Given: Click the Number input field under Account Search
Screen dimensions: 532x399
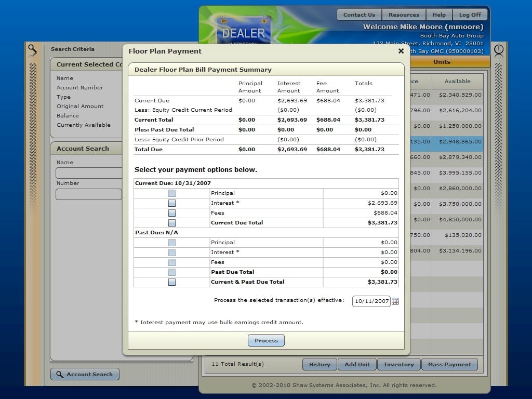Looking at the screenshot, I should [88, 194].
